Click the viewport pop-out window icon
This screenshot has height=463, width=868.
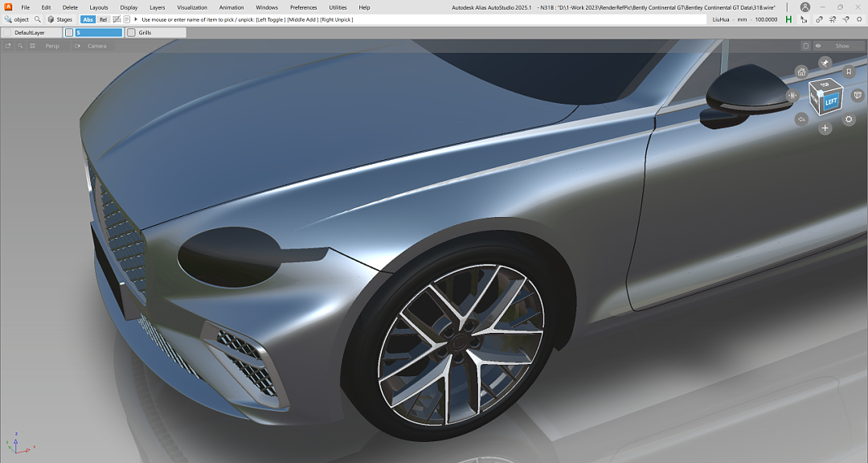[8, 46]
